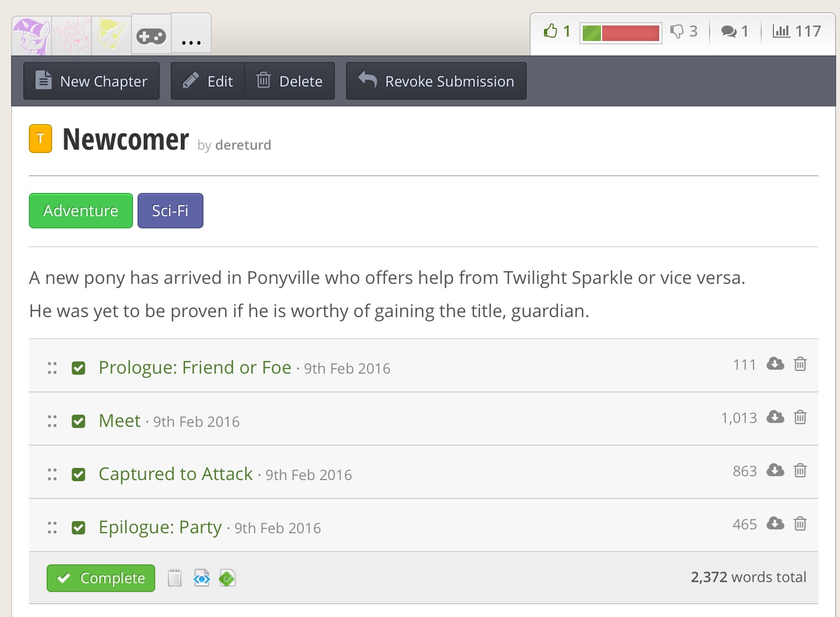Delete the Epilogue: Party chapter
The width and height of the screenshot is (840, 617).
(x=800, y=523)
